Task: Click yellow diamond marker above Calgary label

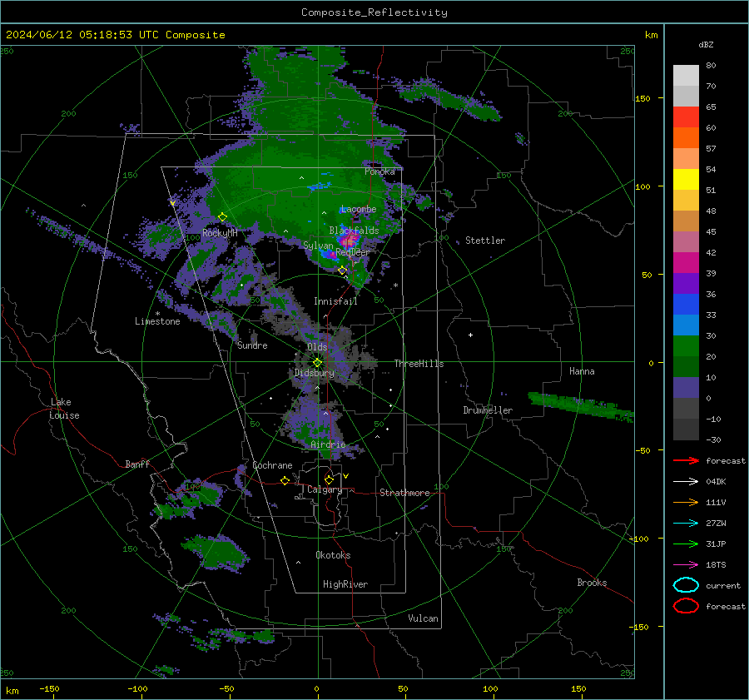Action: pyautogui.click(x=329, y=479)
